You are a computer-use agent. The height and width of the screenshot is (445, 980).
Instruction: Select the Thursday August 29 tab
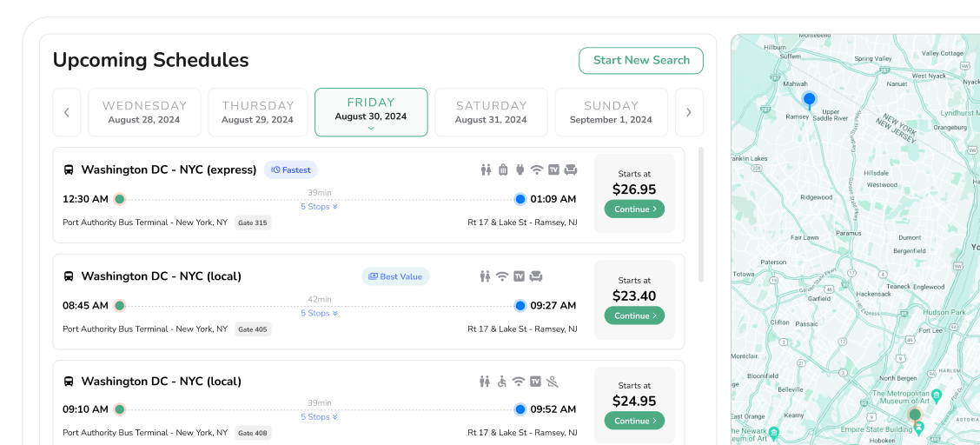(x=257, y=112)
